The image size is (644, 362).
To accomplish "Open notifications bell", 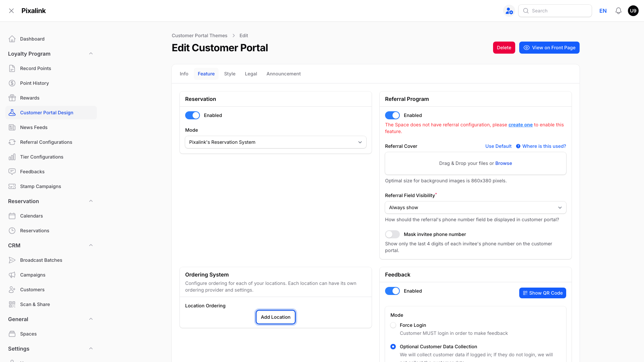I will 619,11.
